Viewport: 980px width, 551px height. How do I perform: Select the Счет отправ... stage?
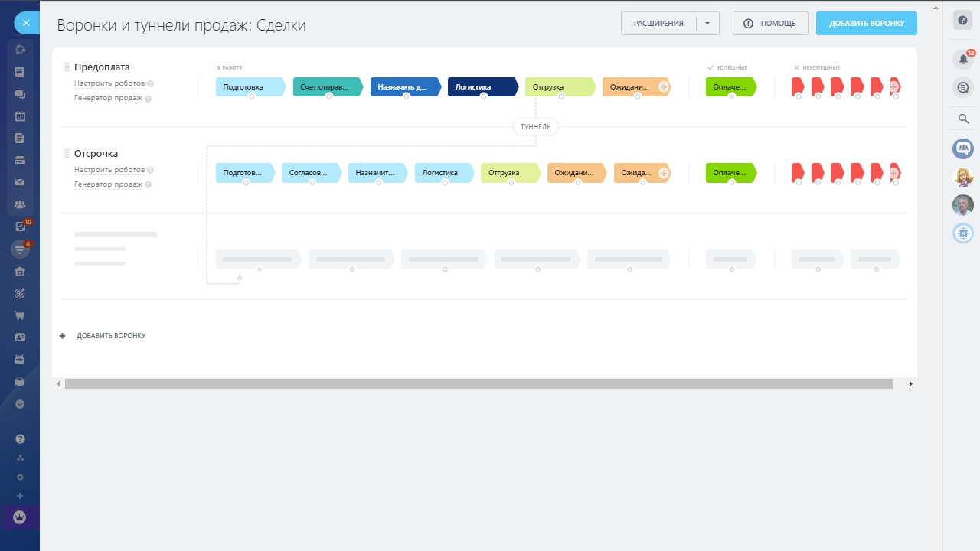click(x=328, y=87)
